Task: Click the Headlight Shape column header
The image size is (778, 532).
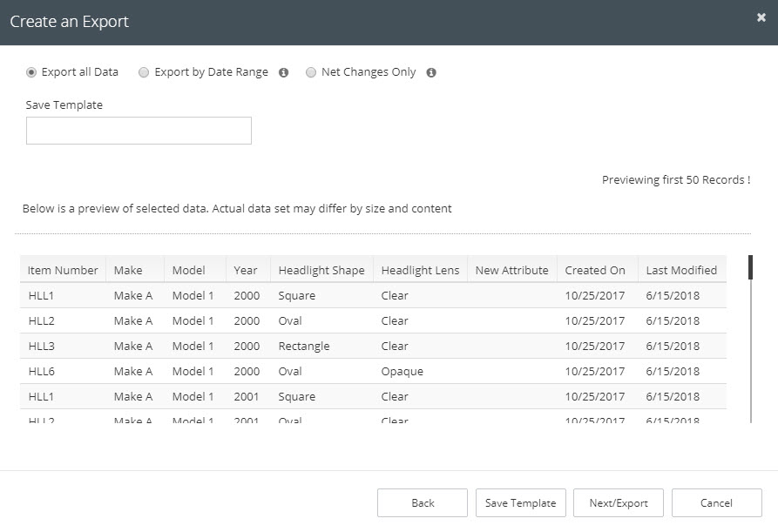Action: 321,270
